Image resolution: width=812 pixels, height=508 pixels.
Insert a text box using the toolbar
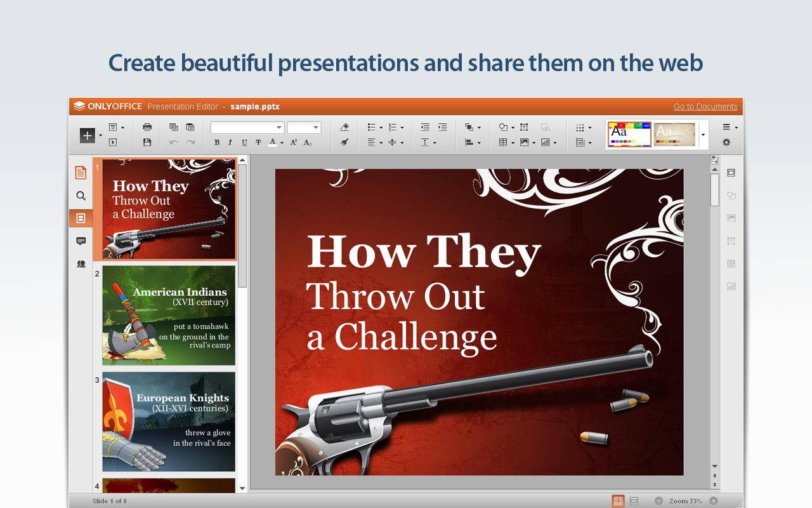(x=524, y=127)
